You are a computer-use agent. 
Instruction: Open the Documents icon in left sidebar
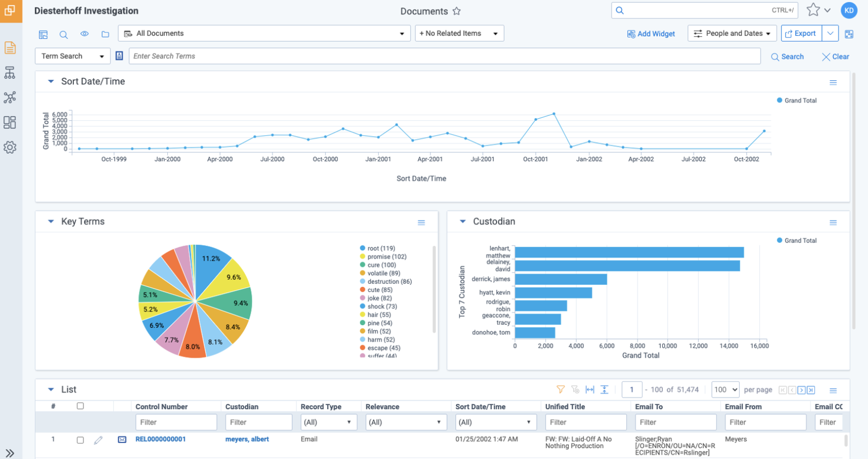point(10,48)
